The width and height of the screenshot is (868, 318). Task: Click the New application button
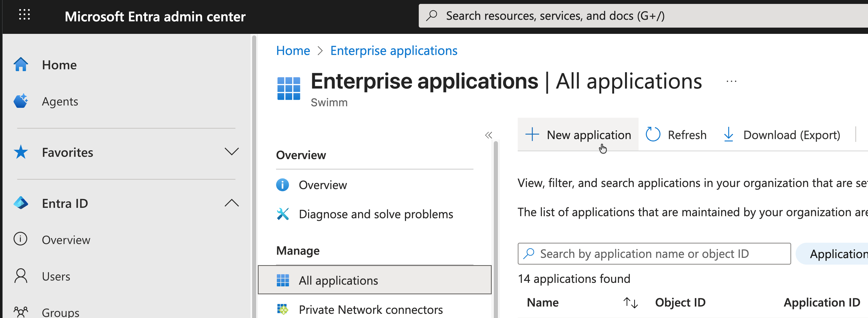[578, 135]
